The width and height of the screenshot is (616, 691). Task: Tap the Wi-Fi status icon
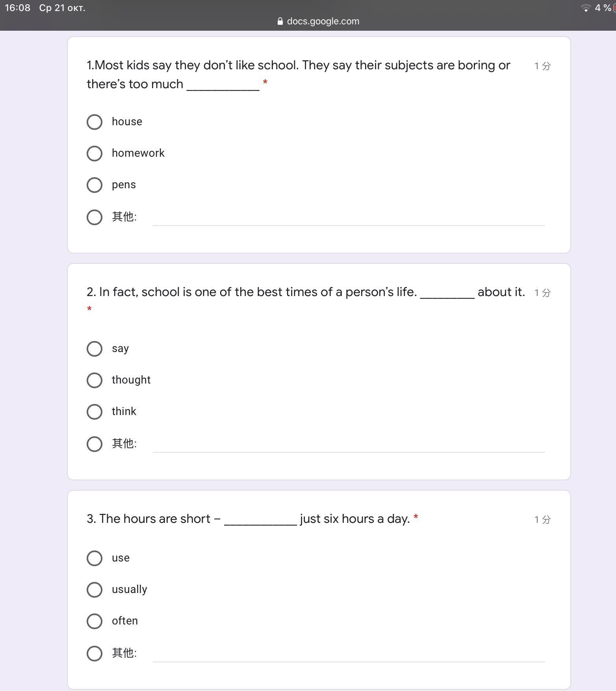click(586, 8)
